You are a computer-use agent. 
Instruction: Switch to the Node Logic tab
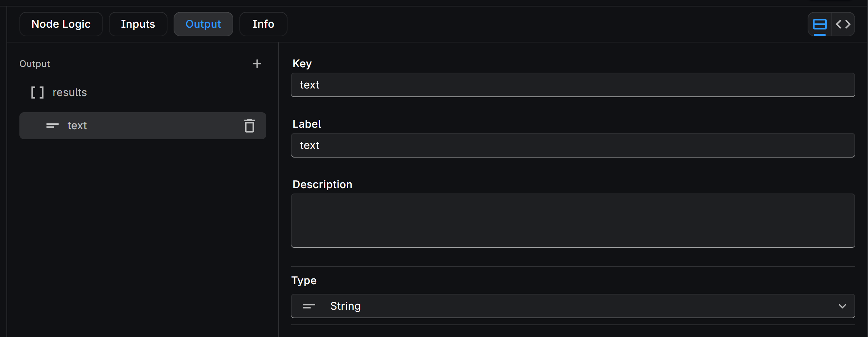coord(61,24)
